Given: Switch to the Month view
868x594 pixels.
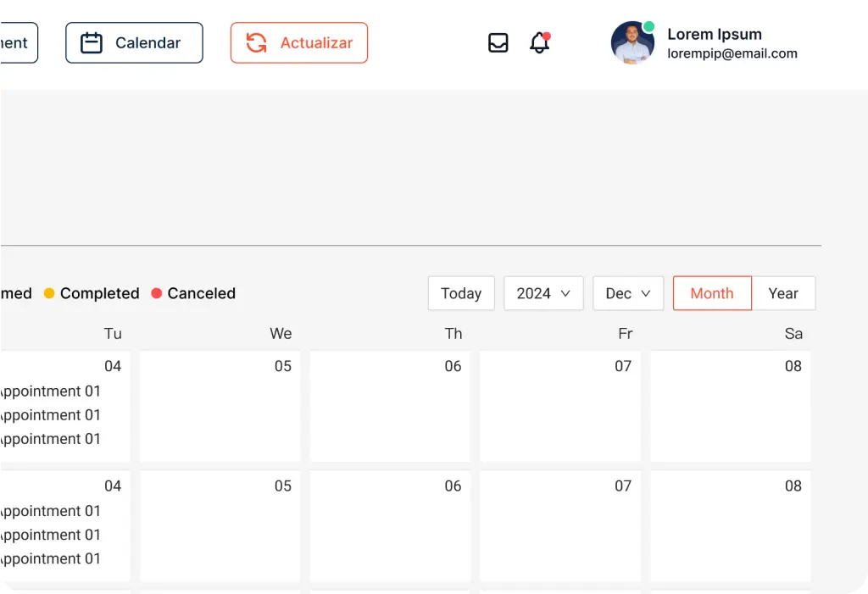Looking at the screenshot, I should tap(712, 293).
